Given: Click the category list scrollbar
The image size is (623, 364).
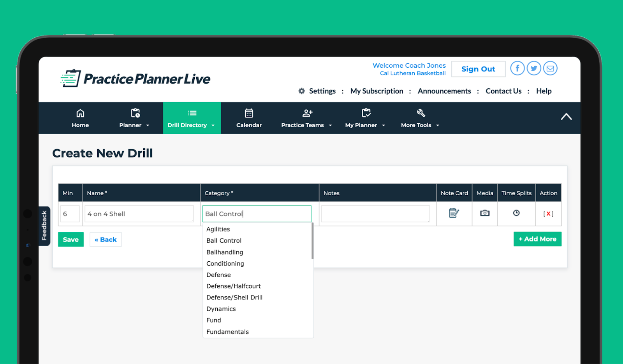Looking at the screenshot, I should tap(312, 241).
